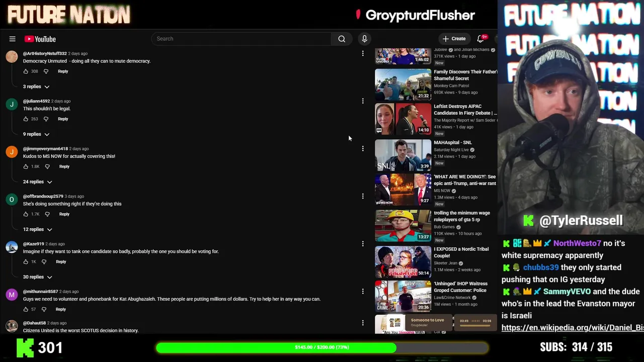This screenshot has width=644, height=362.
Task: Dislike the mithunnair8587 comment
Action: [x=44, y=309]
